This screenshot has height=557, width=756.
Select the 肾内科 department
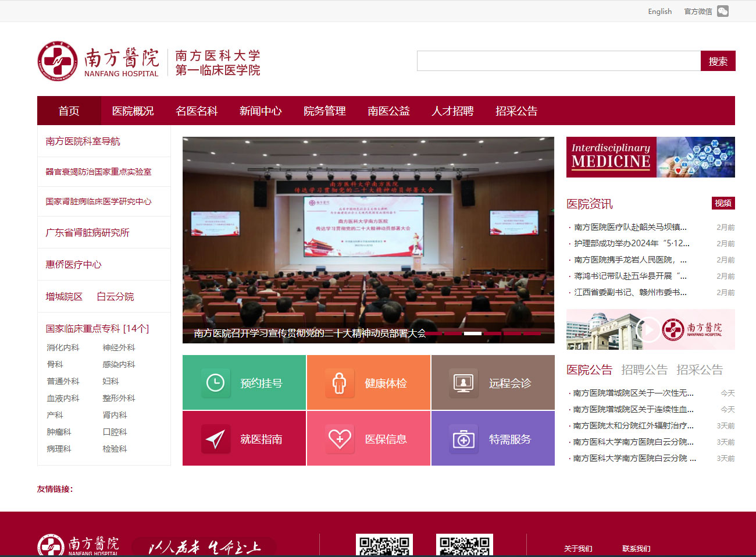[x=115, y=415]
